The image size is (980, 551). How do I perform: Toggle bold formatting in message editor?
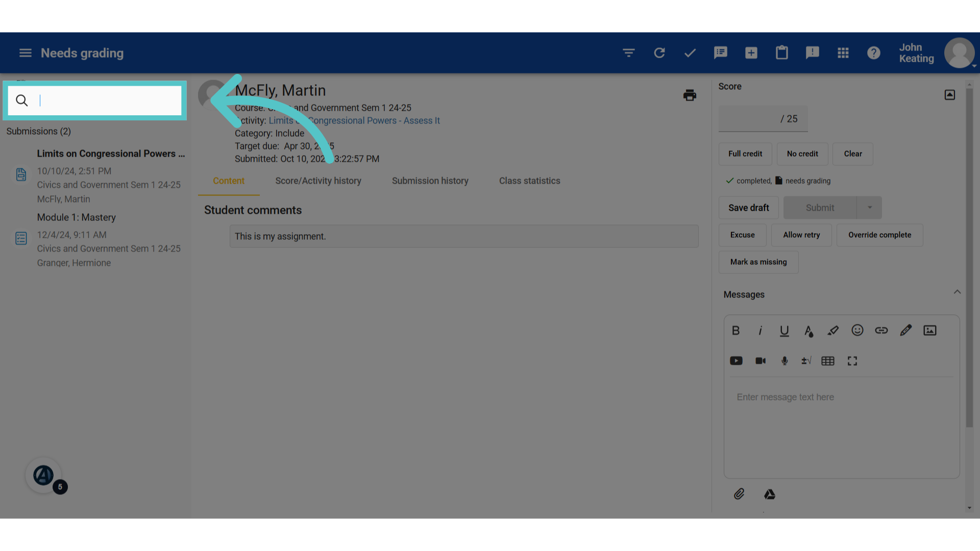click(x=736, y=330)
